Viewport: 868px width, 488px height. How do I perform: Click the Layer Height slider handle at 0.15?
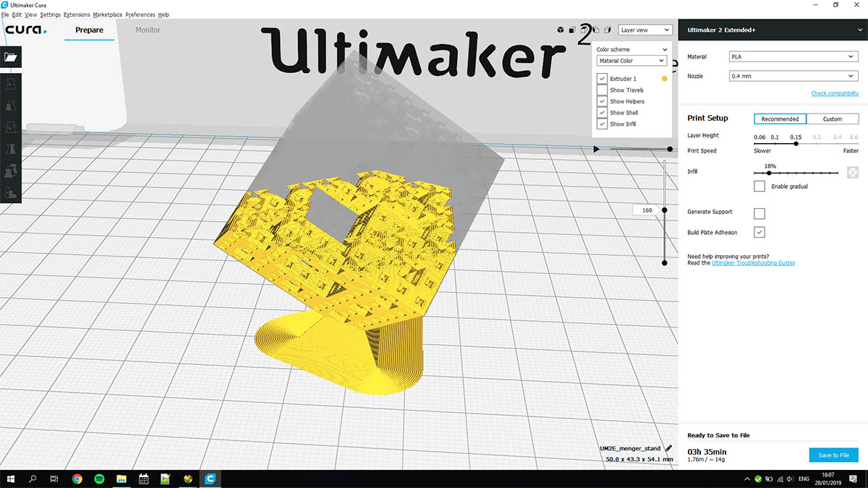796,143
